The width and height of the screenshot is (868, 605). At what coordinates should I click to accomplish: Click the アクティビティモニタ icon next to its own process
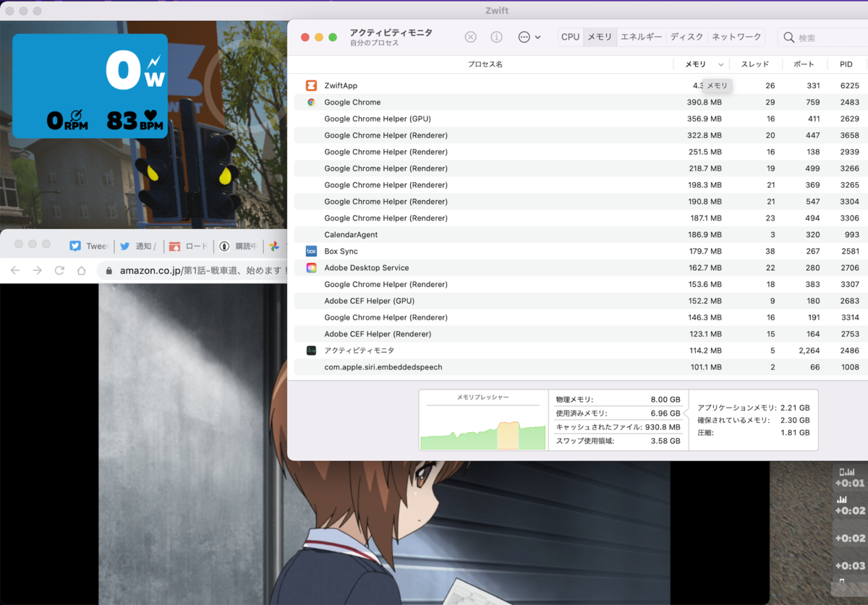click(x=310, y=351)
